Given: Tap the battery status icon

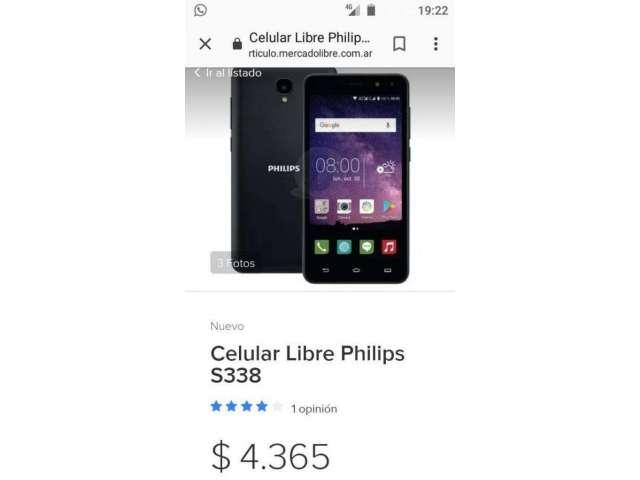Looking at the screenshot, I should (371, 10).
